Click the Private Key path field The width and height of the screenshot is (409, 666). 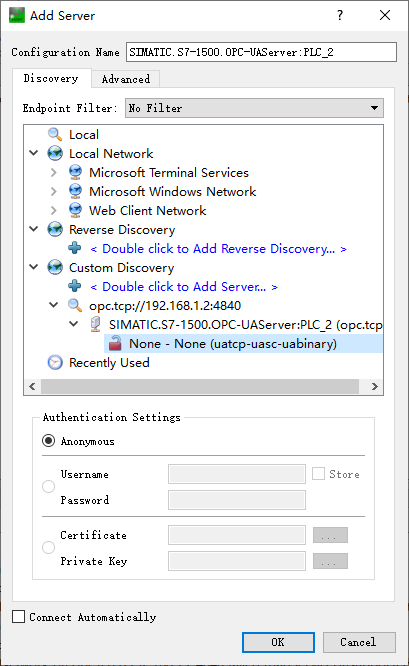point(237,561)
